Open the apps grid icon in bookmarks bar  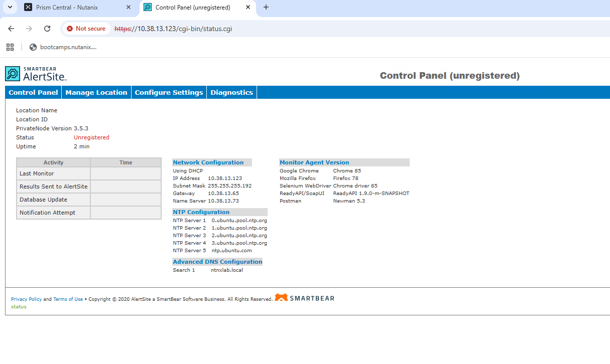pyautogui.click(x=10, y=47)
